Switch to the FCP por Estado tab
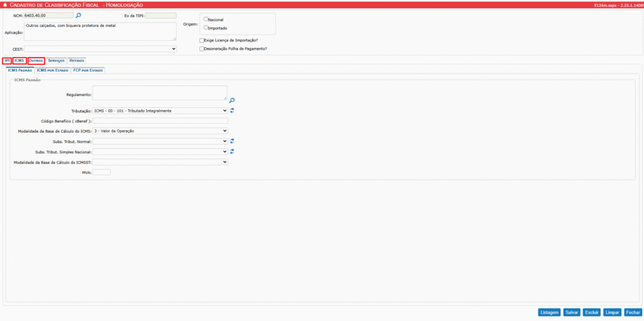This screenshot has height=321, width=644. (88, 70)
